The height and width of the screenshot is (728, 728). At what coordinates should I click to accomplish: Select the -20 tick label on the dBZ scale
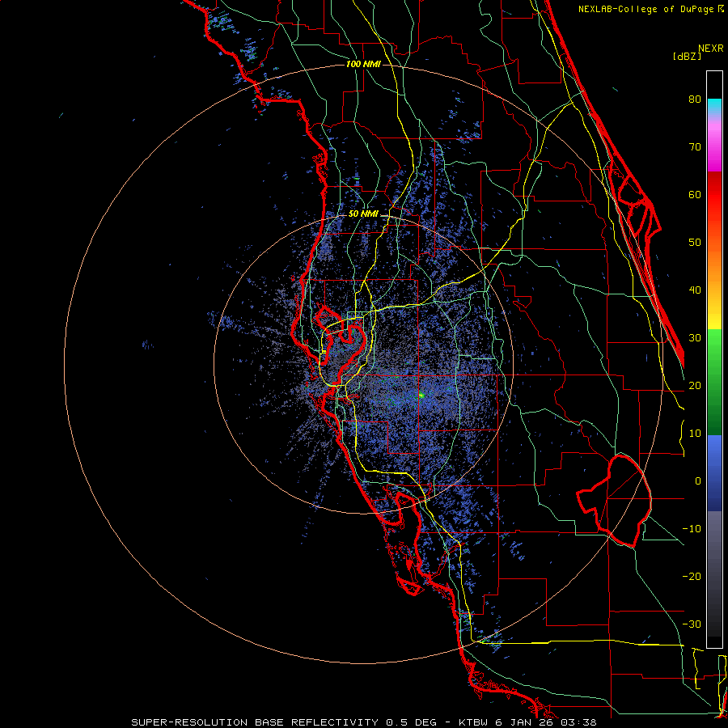(x=692, y=576)
